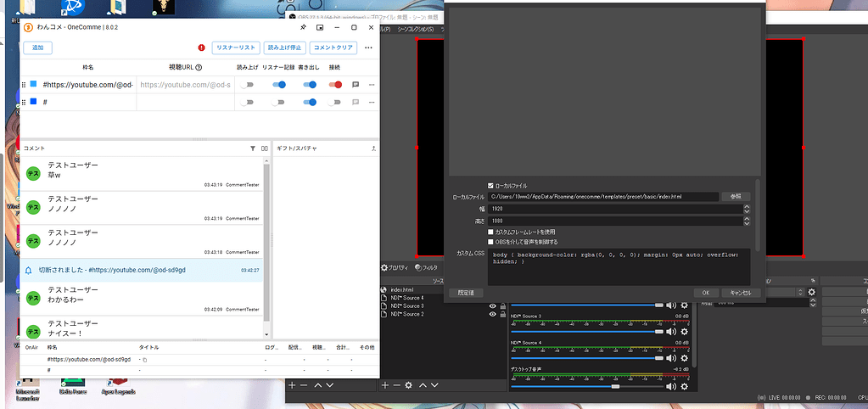Open the comment filter icon
This screenshot has width=868, height=409.
252,148
